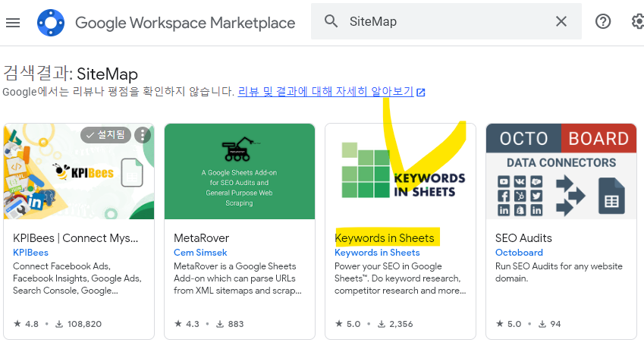Click the external-link icon after the reviews link
Viewport: 644px width, 349px height.
[x=420, y=93]
